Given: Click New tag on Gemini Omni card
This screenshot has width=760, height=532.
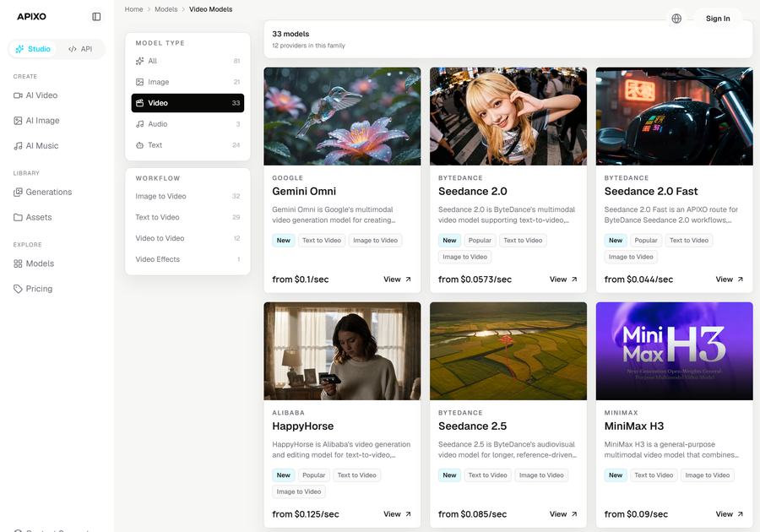Looking at the screenshot, I should tap(284, 241).
